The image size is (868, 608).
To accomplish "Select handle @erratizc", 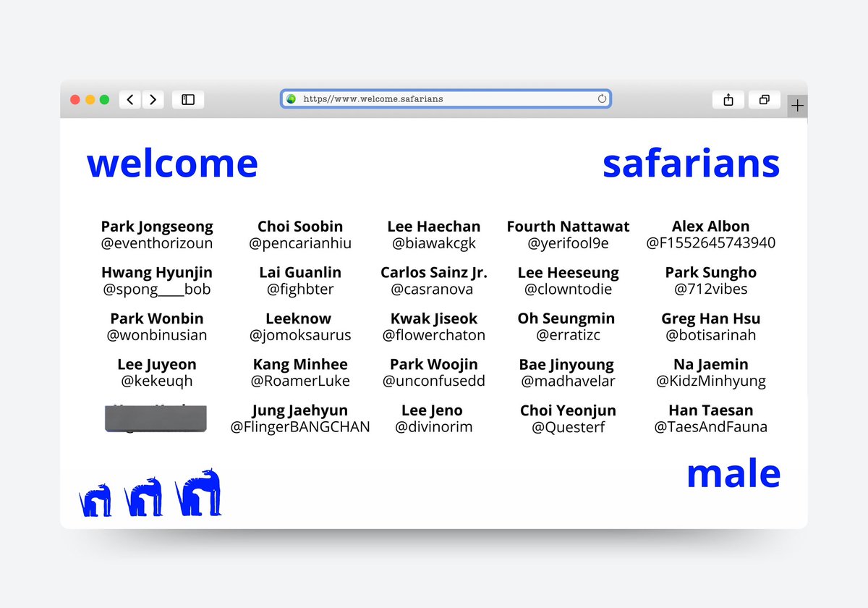I will click(568, 335).
